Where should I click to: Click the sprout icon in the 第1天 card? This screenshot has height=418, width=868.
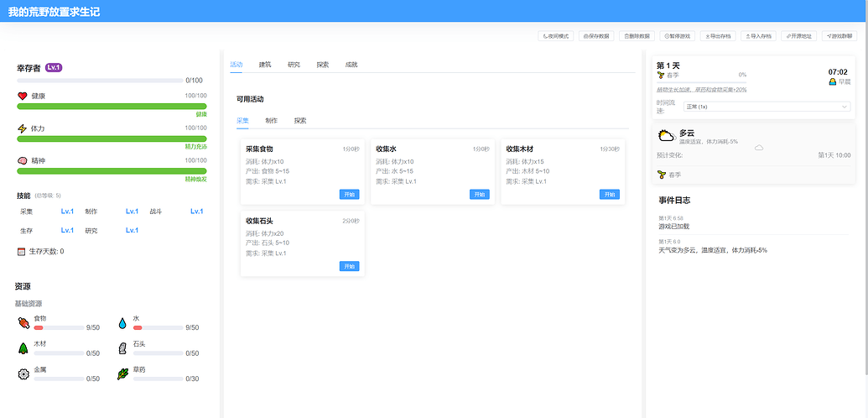660,75
